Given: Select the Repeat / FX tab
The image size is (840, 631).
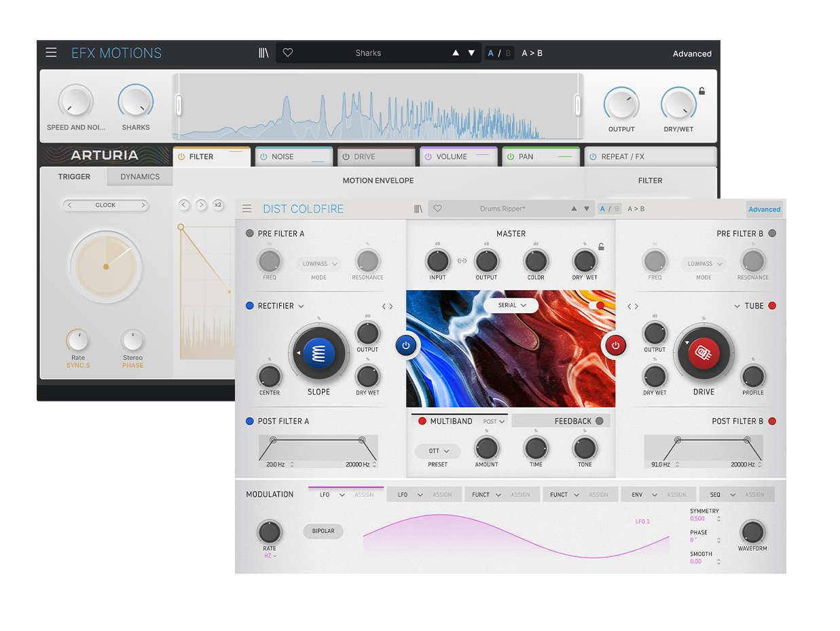Looking at the screenshot, I should point(651,157).
